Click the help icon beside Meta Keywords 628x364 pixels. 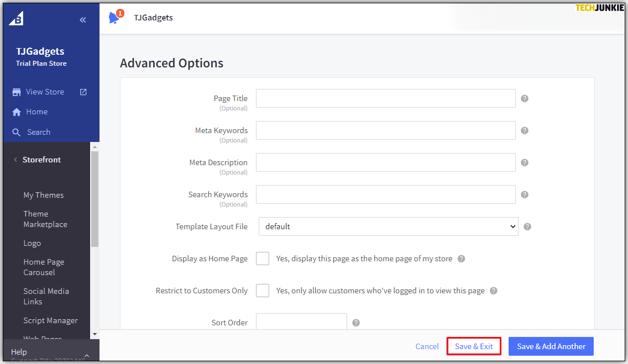[525, 130]
